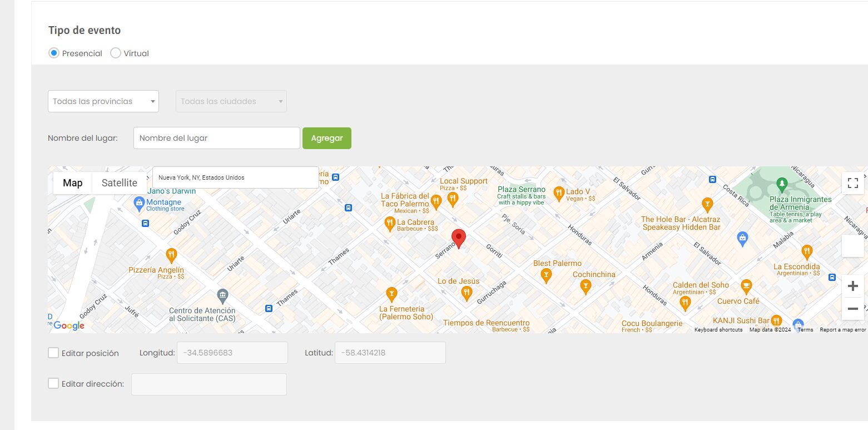Enable the Editar dirección checkbox

(x=53, y=383)
